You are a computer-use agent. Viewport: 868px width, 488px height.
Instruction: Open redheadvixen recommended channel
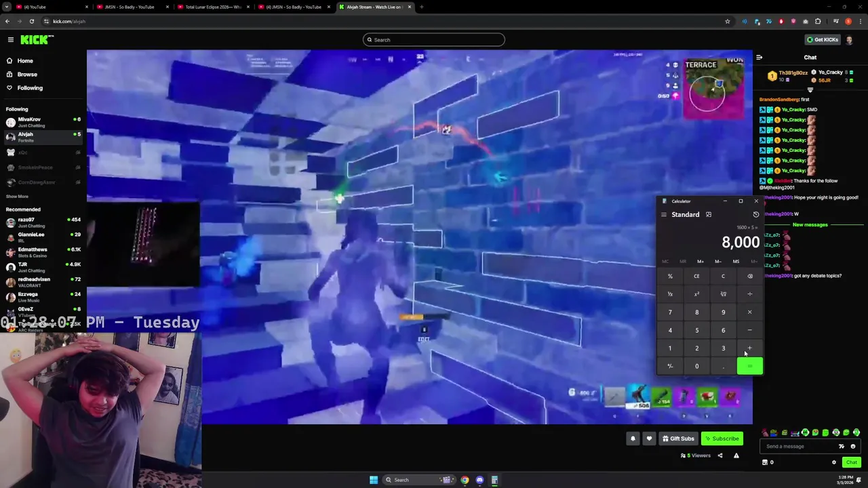coord(42,282)
